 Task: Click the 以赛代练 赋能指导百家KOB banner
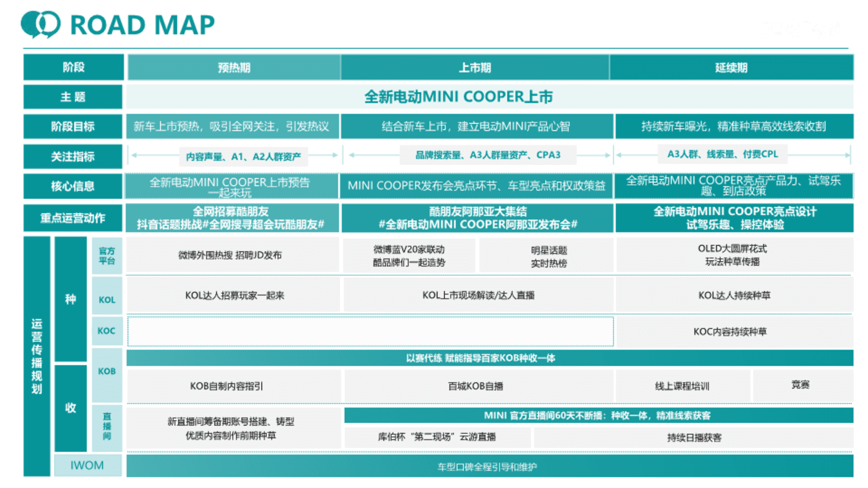[x=490, y=358]
